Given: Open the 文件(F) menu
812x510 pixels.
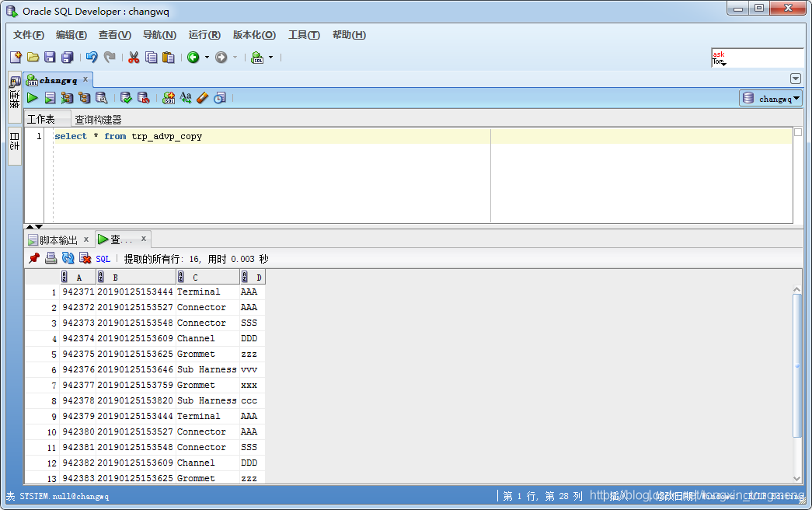Looking at the screenshot, I should [29, 35].
